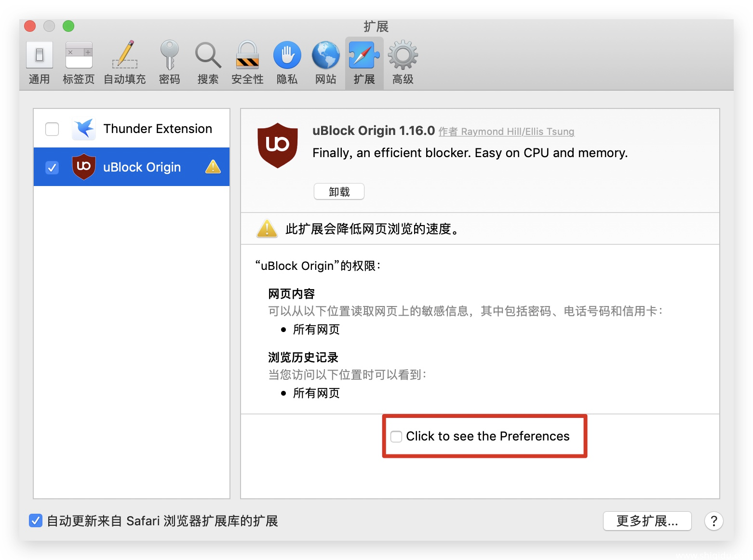Zoom the window with the green button
The image size is (753, 560).
pyautogui.click(x=68, y=26)
